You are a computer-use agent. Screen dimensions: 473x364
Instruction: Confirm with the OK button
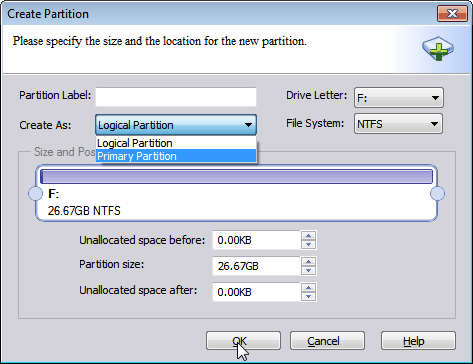click(x=243, y=341)
